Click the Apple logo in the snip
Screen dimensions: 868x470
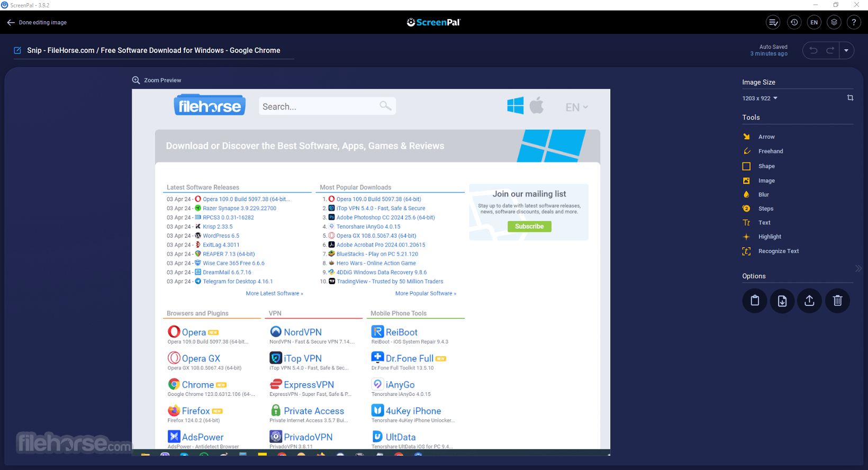(x=537, y=105)
